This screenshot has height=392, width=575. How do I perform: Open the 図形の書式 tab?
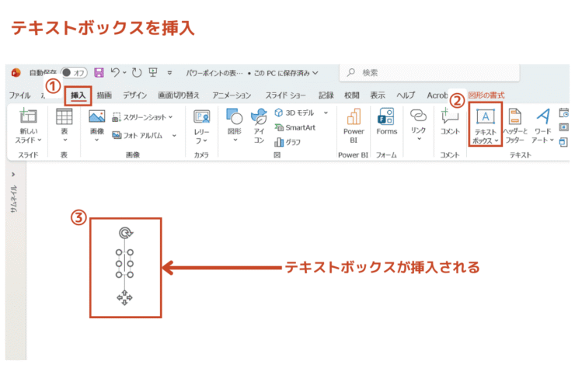(486, 95)
